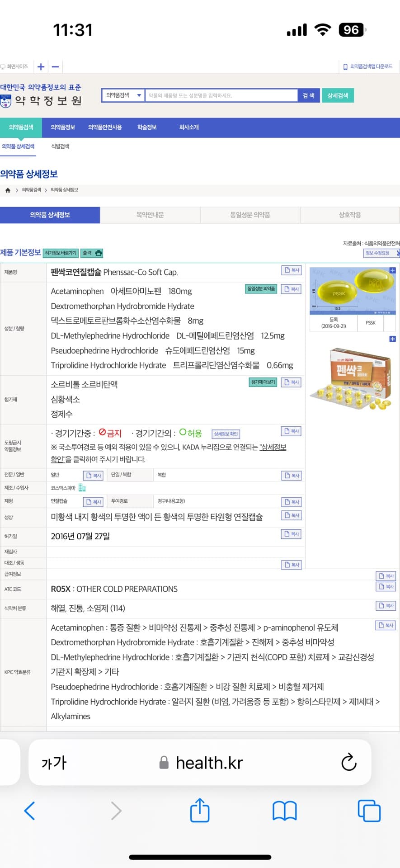Image resolution: width=400 pixels, height=868 pixels.
Task: Tap the drug name search input field
Action: pyautogui.click(x=221, y=95)
